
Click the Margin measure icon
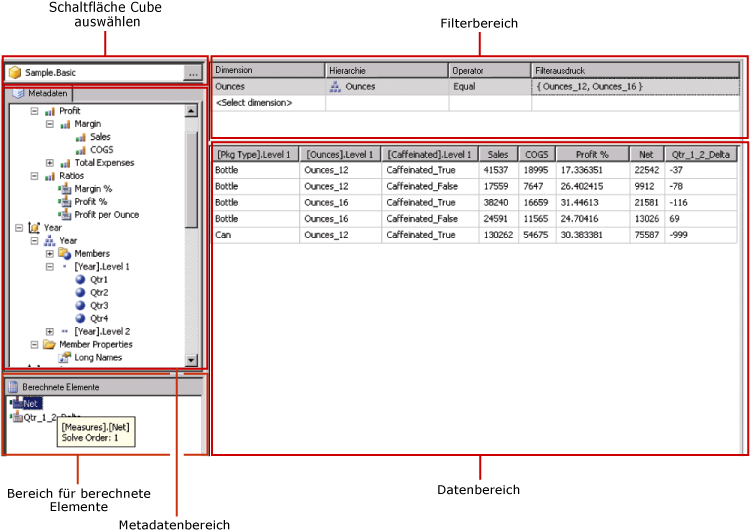click(x=65, y=124)
